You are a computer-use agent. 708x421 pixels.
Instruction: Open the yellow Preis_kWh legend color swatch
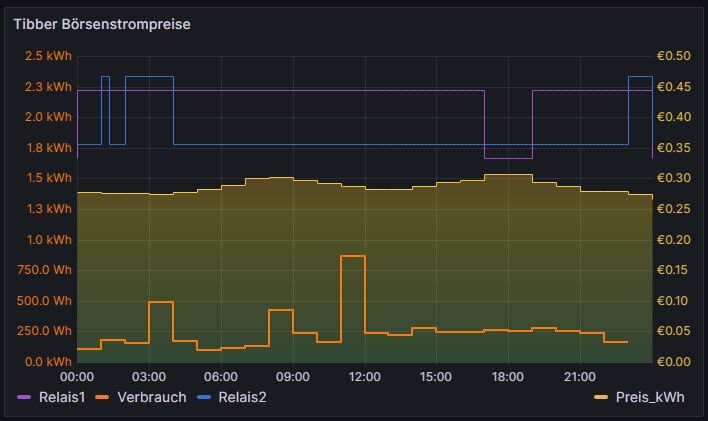602,397
